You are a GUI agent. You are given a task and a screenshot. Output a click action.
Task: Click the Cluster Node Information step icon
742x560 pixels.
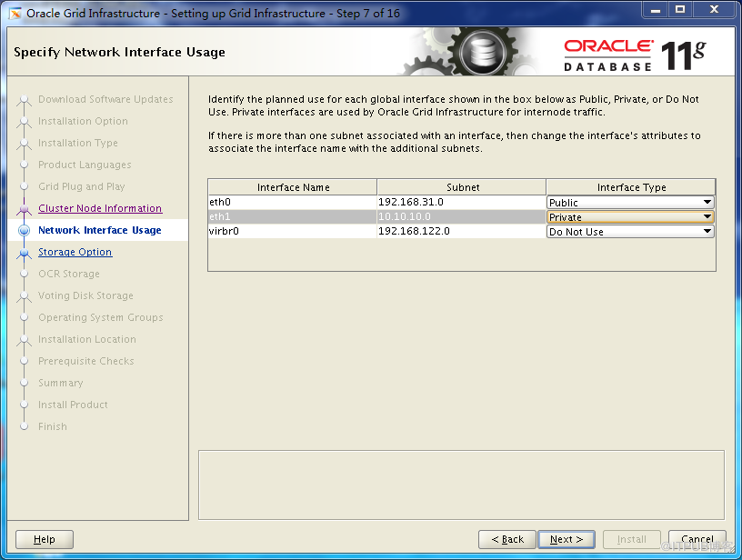25,209
